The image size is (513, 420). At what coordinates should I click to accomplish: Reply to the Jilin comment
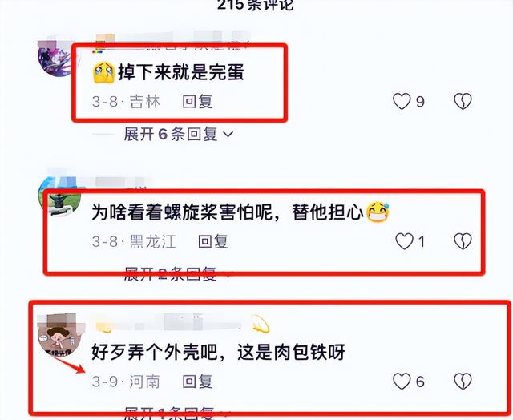[x=197, y=102]
